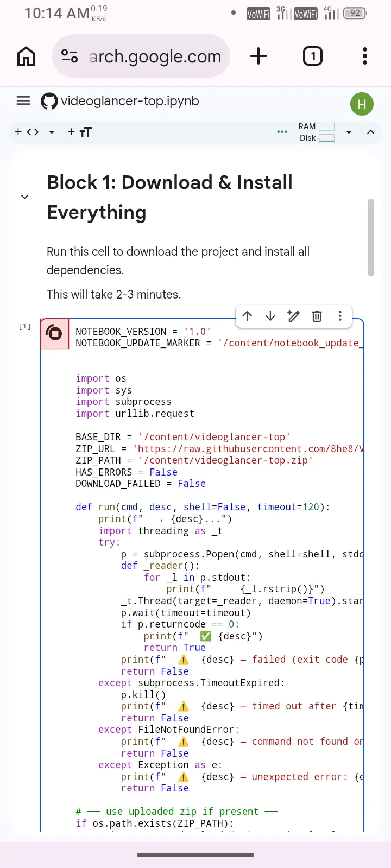Click the 'def run(cmd, desc' line
391x868 pixels.
(x=203, y=507)
